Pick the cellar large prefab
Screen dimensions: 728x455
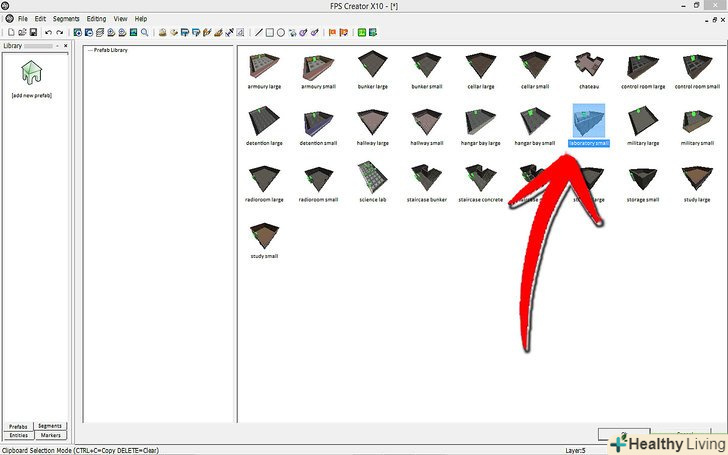point(481,70)
